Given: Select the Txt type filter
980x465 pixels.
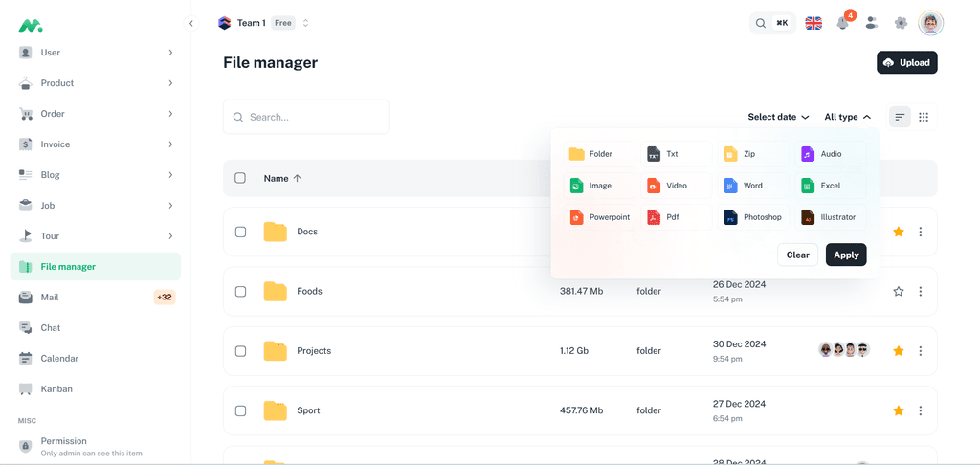Looking at the screenshot, I should (x=677, y=154).
